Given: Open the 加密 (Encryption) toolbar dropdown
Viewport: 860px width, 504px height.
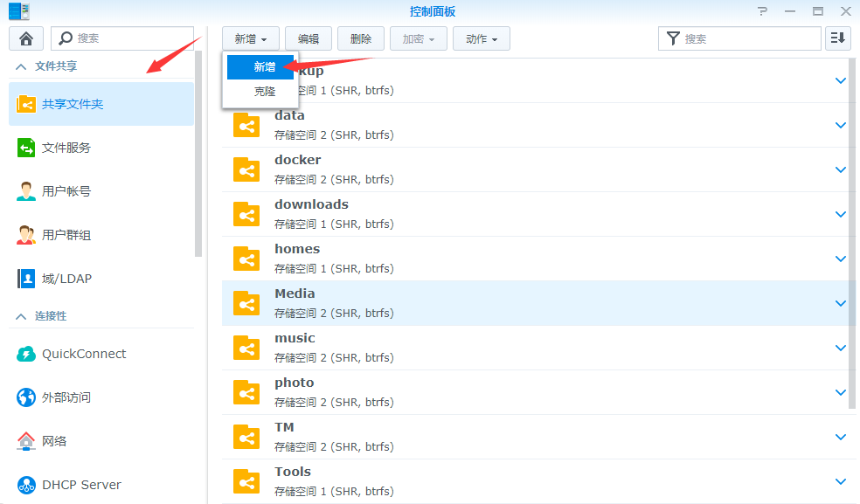Looking at the screenshot, I should pyautogui.click(x=418, y=39).
